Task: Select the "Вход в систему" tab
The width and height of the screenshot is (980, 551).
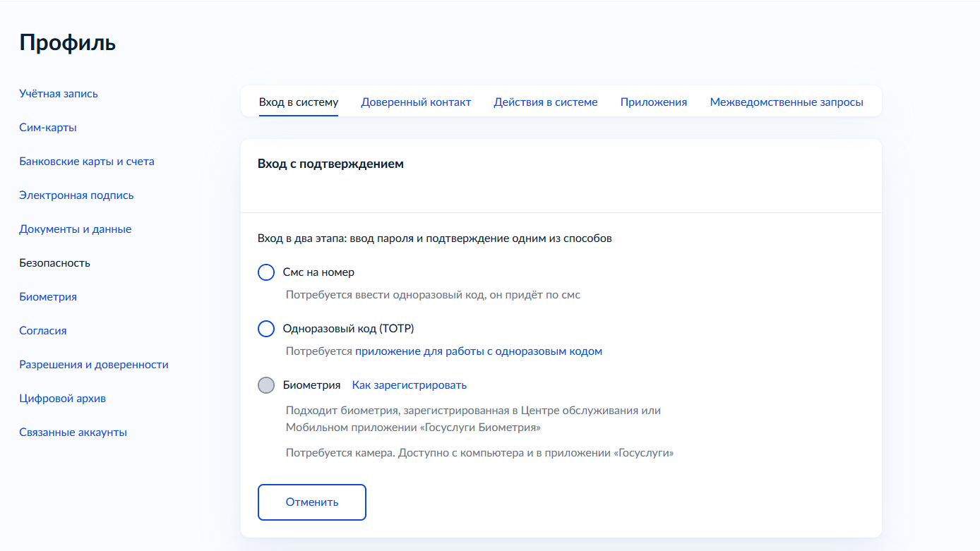Action: pos(299,102)
